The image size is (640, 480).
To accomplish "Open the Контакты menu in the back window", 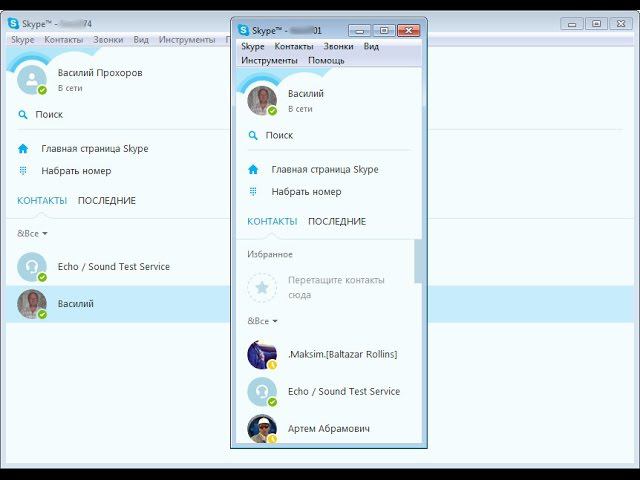I will click(64, 40).
